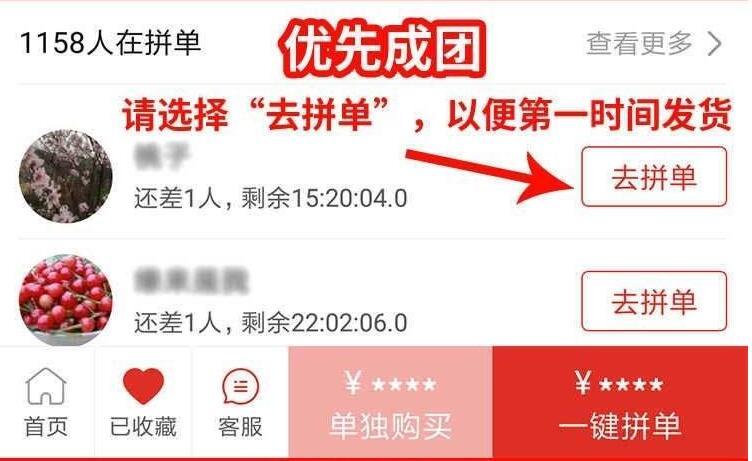Toggle the red heart favorite icon

coord(143,386)
